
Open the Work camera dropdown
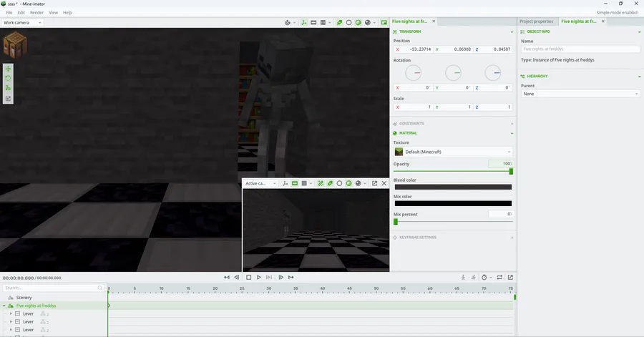coord(21,22)
